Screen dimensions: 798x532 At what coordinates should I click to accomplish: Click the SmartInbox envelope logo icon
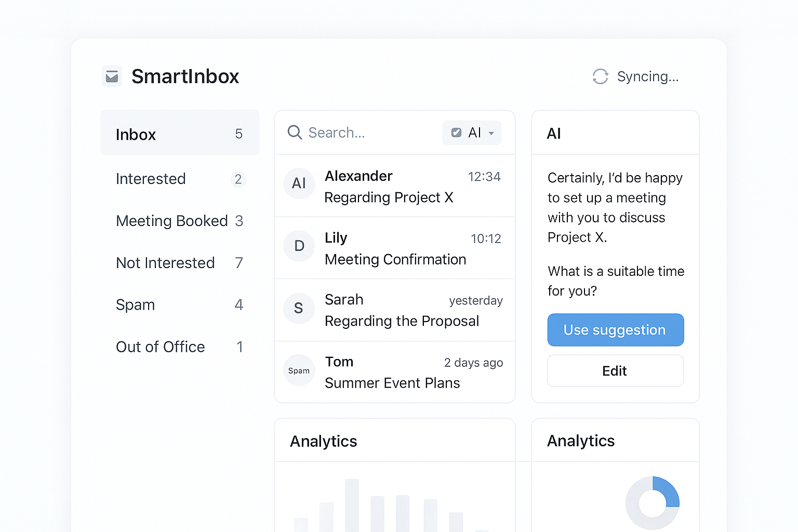112,76
